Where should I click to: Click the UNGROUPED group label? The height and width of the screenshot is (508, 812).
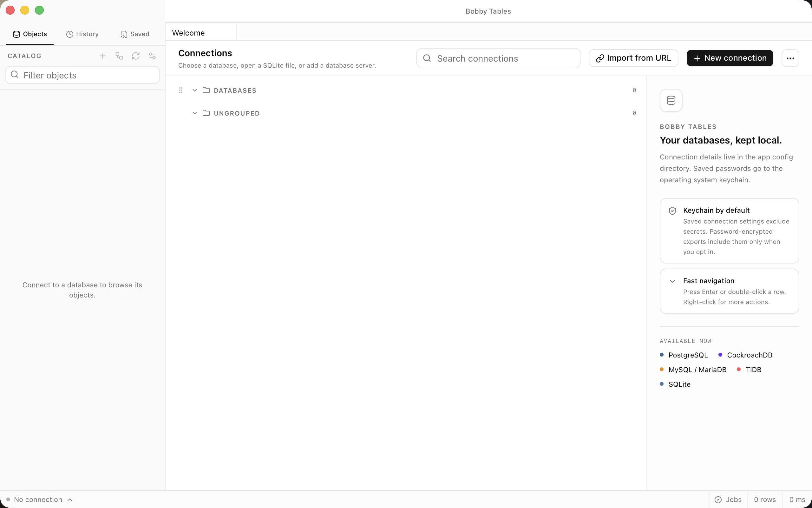click(x=237, y=113)
